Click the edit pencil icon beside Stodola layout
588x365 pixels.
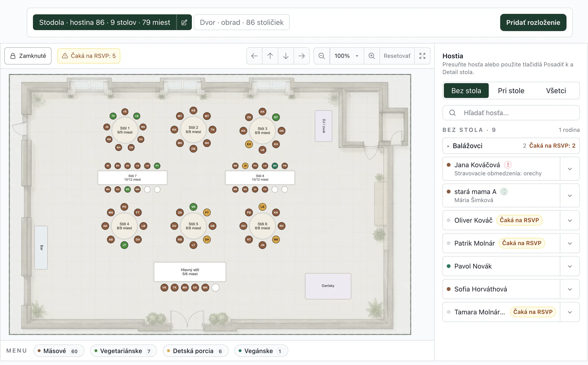[x=184, y=22]
